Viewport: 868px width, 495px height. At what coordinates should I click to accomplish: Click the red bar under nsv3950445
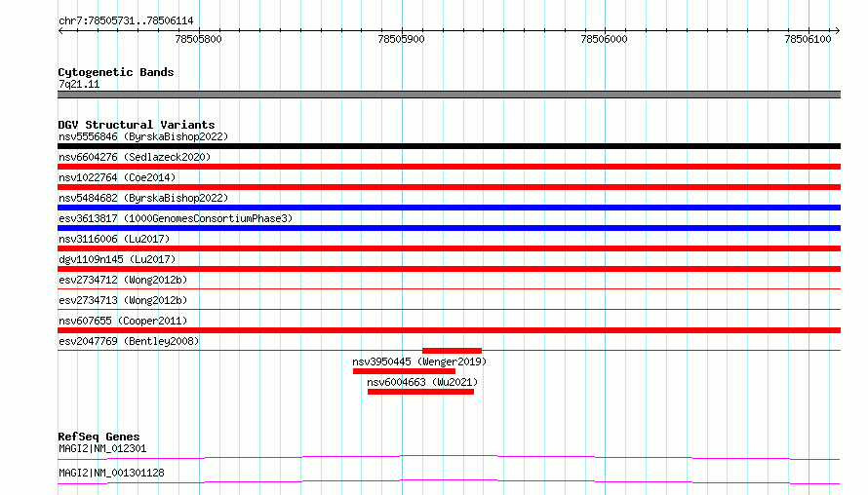click(404, 371)
